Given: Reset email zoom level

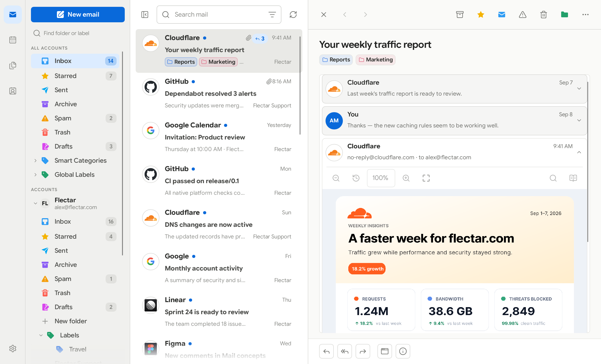Looking at the screenshot, I should [356, 178].
